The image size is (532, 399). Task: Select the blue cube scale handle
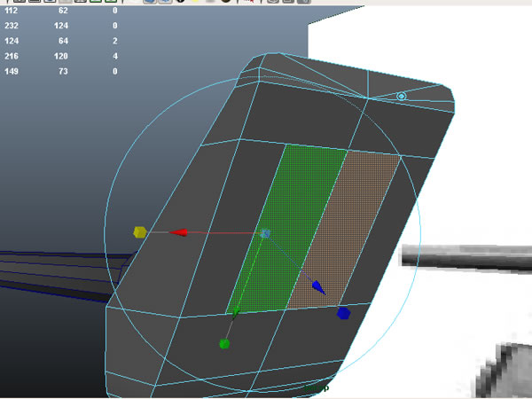[x=343, y=313]
